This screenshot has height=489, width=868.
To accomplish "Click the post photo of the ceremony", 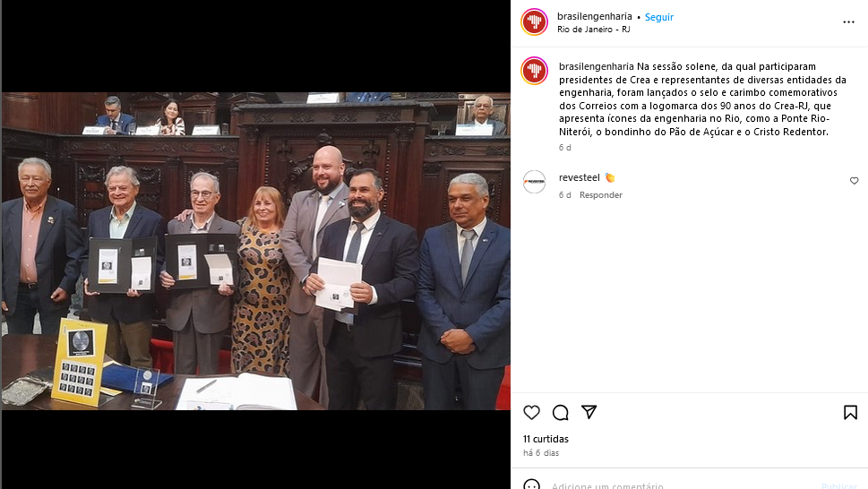I will point(256,251).
